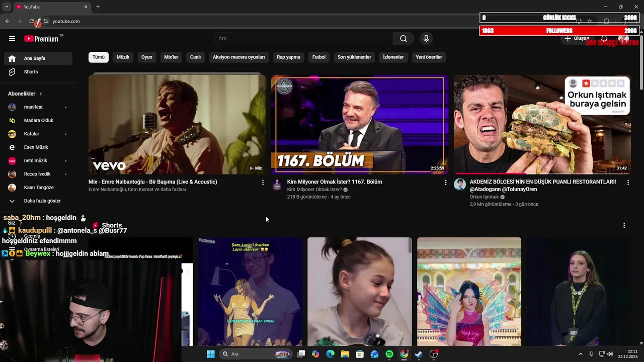Select the Rap yapma chip
The width and height of the screenshot is (644, 362).
(288, 57)
